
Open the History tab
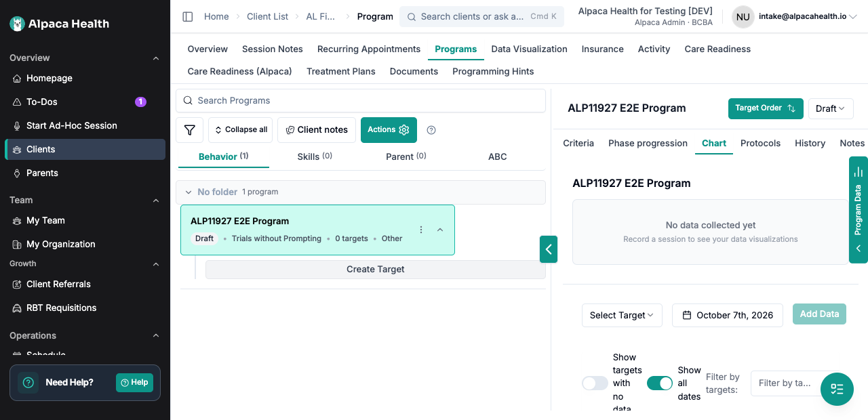(810, 143)
